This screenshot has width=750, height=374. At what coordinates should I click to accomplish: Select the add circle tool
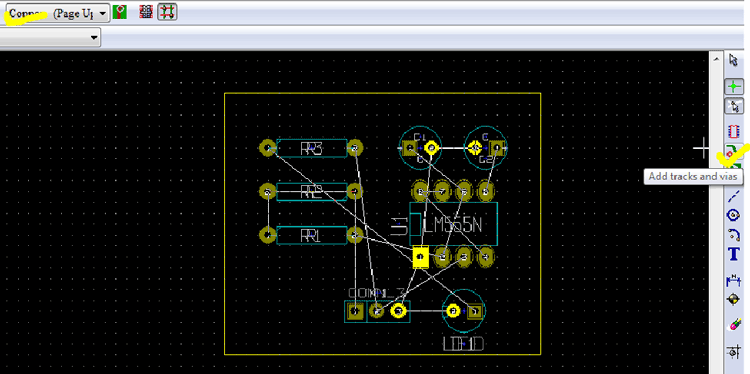[734, 215]
